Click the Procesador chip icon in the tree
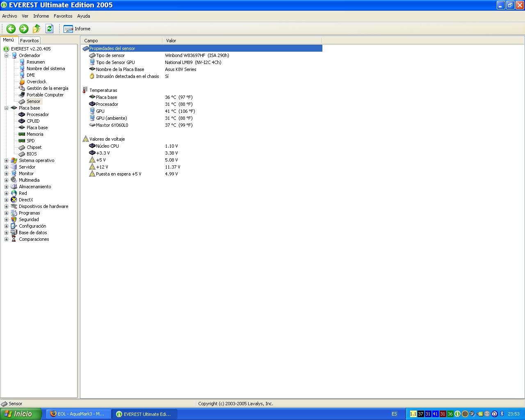Image resolution: width=525 pixels, height=420 pixels. pos(22,114)
